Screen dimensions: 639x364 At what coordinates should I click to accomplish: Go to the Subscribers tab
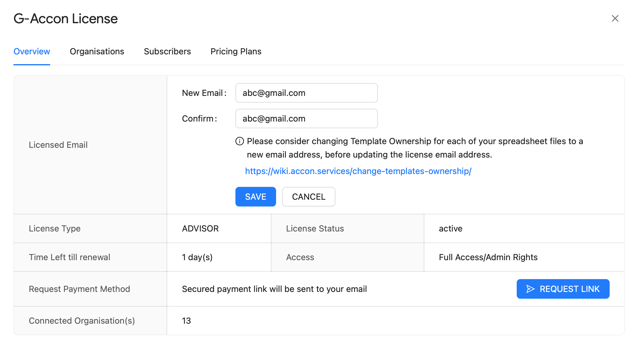click(167, 51)
